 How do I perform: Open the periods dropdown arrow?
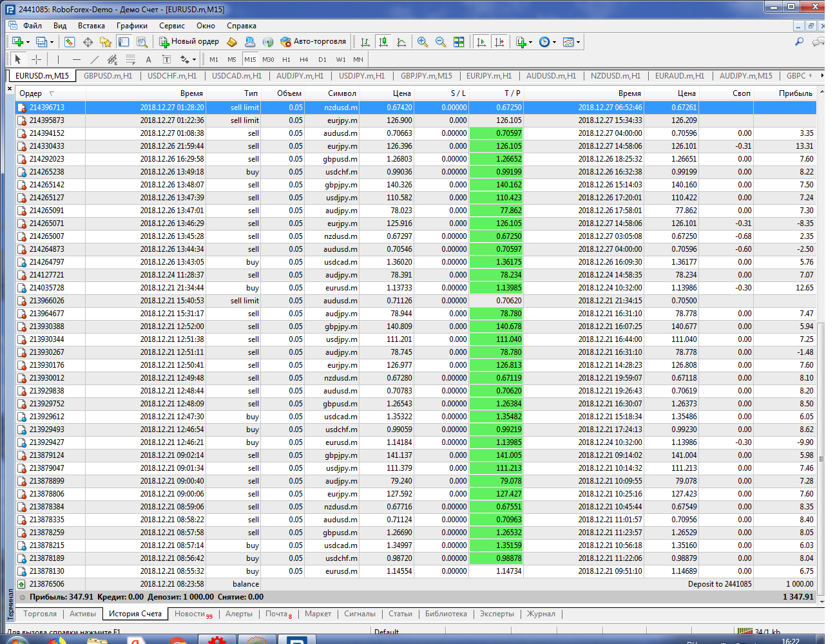click(x=554, y=42)
